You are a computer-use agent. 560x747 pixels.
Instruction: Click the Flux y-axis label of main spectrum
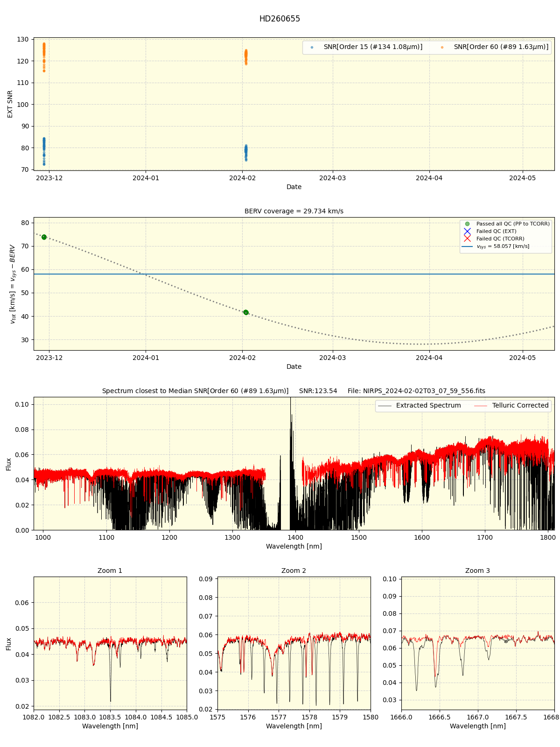[x=8, y=464]
